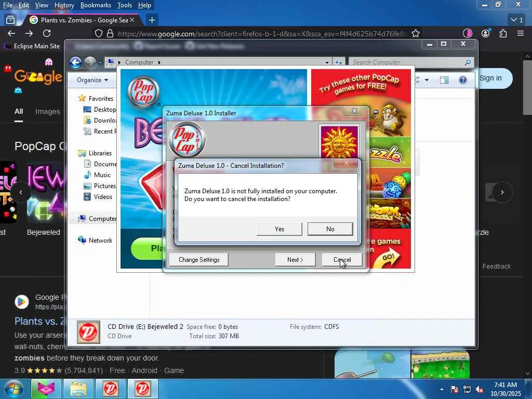532x399 pixels.
Task: Click the installer's Cancel button
Action: click(x=342, y=260)
